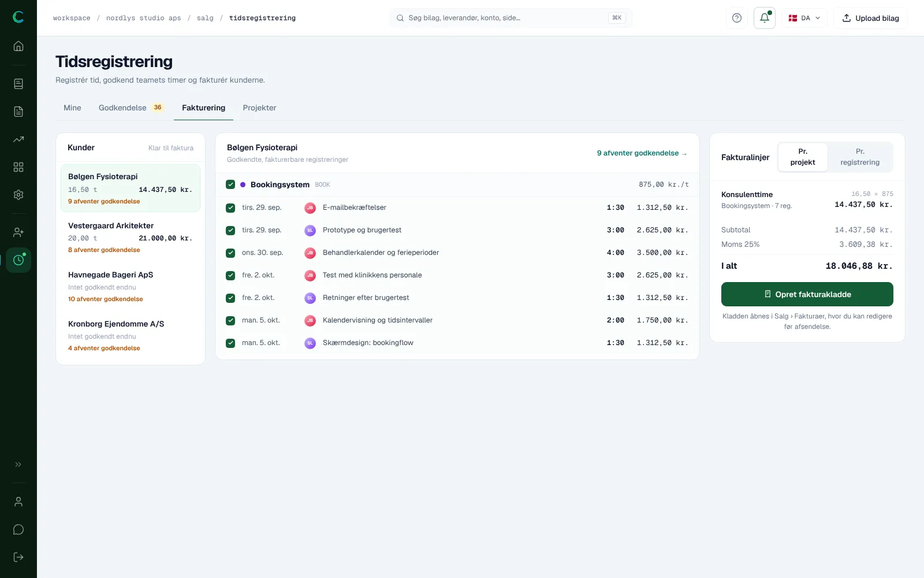
Task: Click the log out icon in sidebar
Action: pyautogui.click(x=18, y=557)
